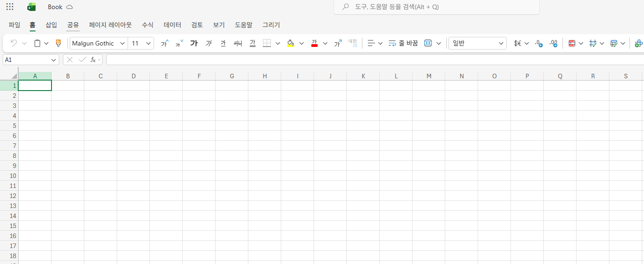This screenshot has height=264, width=644.
Task: Toggle single underline formatting
Action: pyautogui.click(x=223, y=43)
